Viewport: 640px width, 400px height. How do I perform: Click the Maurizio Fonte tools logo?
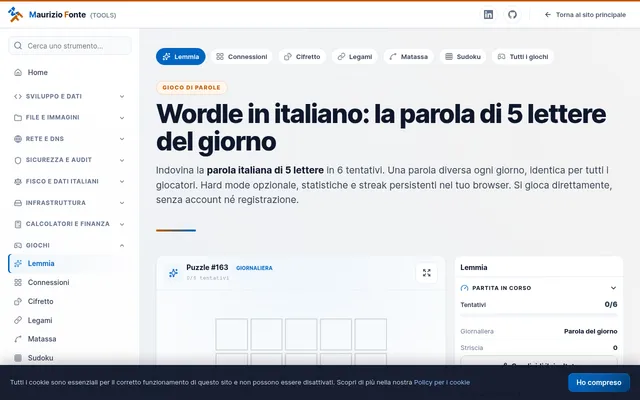point(62,15)
